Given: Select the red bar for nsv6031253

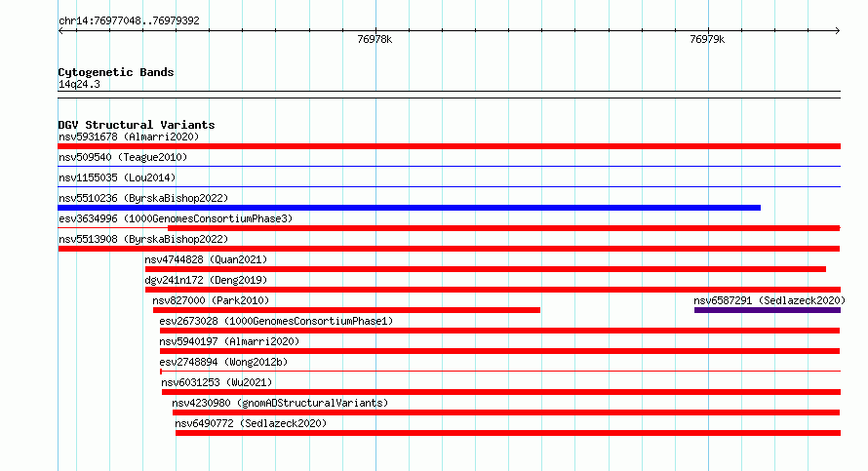Looking at the screenshot, I should click(501, 392).
